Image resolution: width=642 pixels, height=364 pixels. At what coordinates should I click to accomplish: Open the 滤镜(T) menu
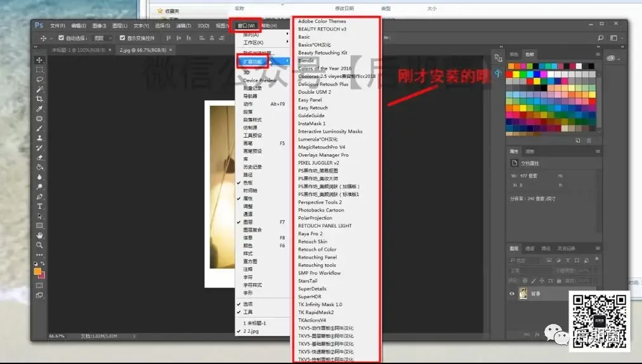click(x=183, y=25)
